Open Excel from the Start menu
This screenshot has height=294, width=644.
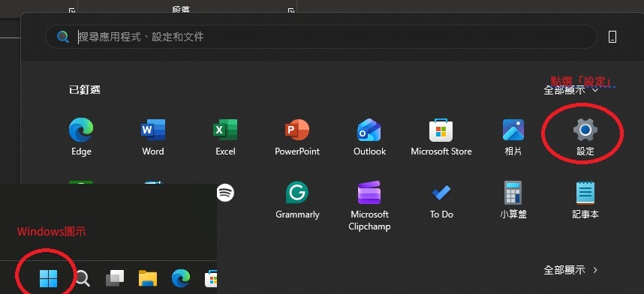point(225,136)
